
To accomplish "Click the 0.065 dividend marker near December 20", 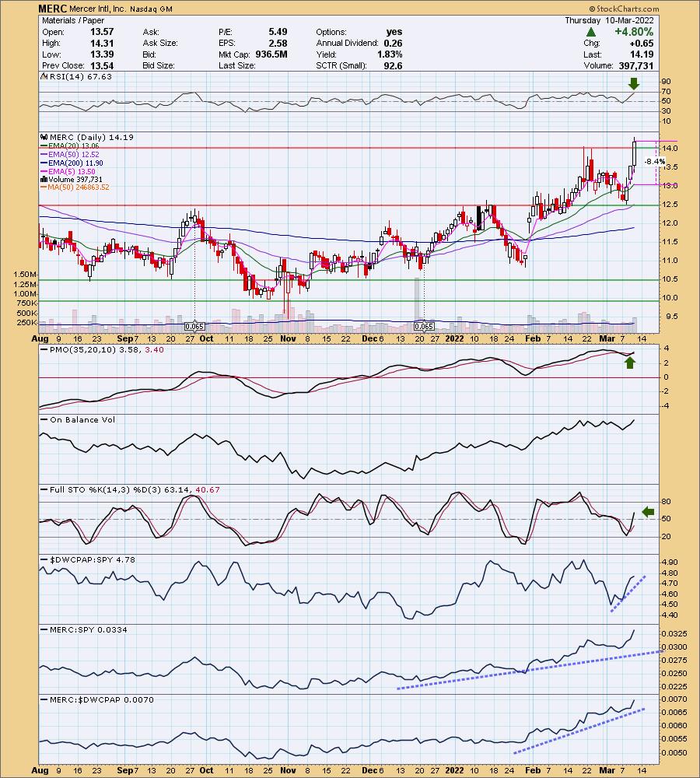I will (424, 327).
